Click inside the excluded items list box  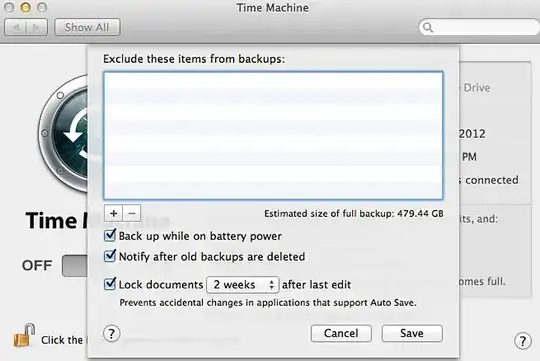(x=273, y=135)
